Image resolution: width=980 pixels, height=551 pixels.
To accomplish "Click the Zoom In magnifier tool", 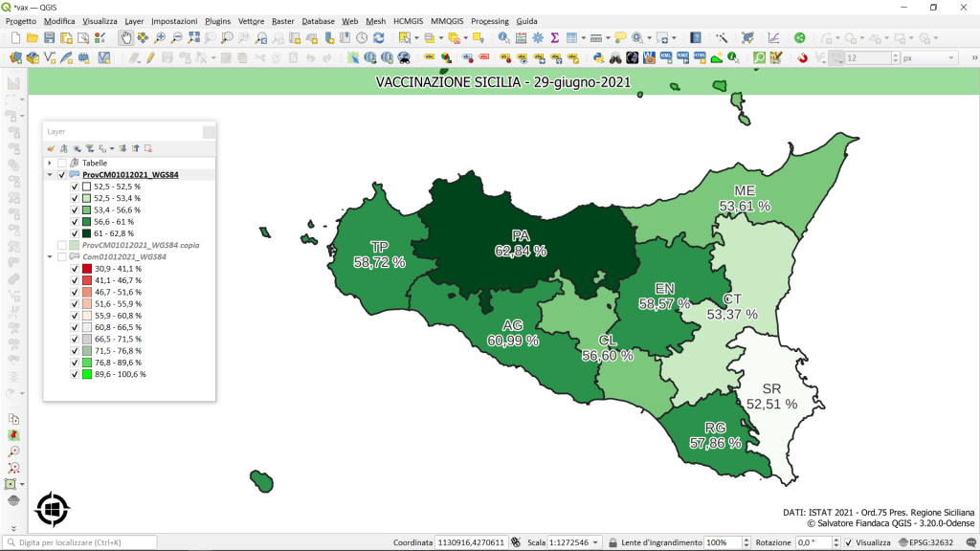I will coord(160,37).
